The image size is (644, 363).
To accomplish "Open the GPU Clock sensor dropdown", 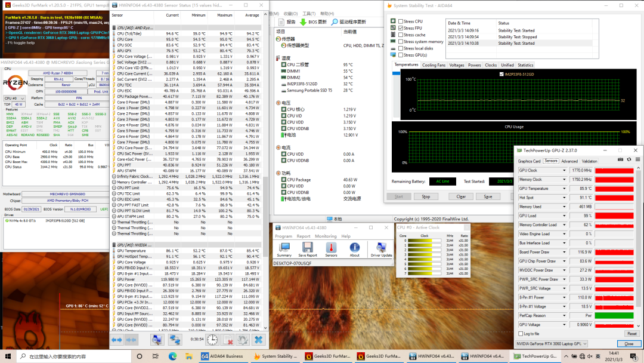I will pyautogui.click(x=564, y=170).
